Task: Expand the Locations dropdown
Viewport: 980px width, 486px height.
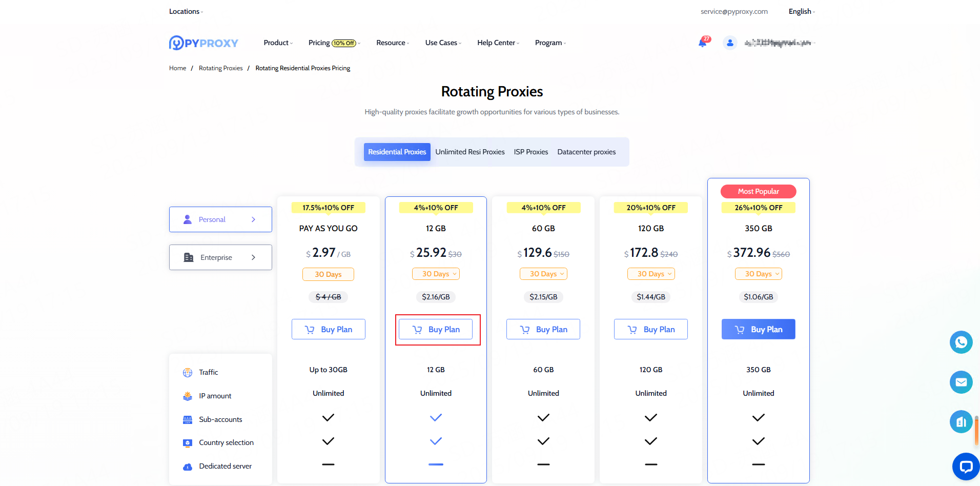Action: (x=186, y=11)
